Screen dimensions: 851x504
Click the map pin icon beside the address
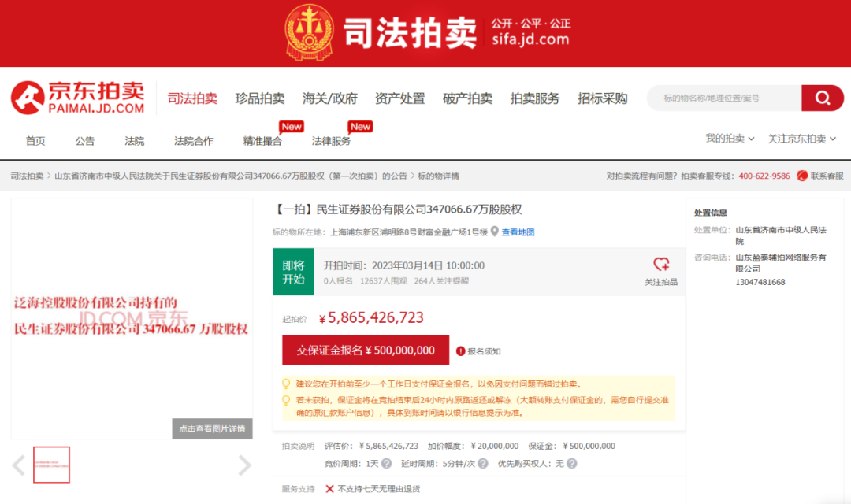495,232
